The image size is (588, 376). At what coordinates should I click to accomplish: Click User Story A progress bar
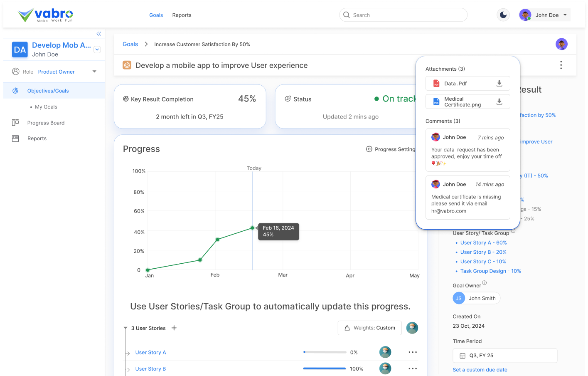click(x=325, y=352)
